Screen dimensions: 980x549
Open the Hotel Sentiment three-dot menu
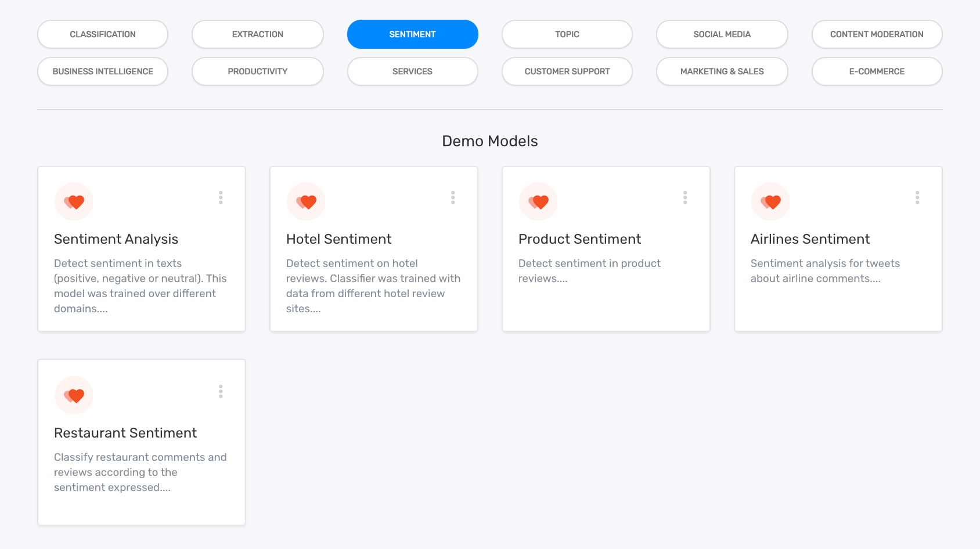click(x=453, y=198)
